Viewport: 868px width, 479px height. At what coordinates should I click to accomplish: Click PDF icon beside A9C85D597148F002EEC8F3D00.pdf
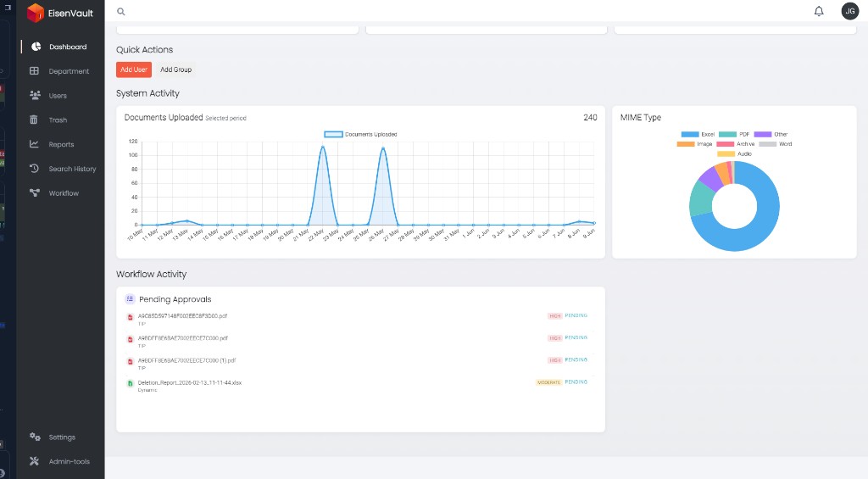131,317
